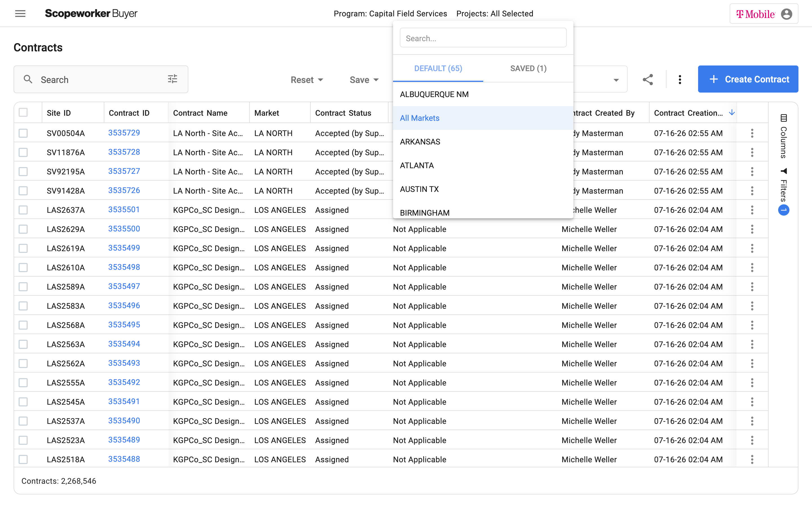Click the T-Mobile account button
The width and height of the screenshot is (812, 508).
pyautogui.click(x=764, y=14)
